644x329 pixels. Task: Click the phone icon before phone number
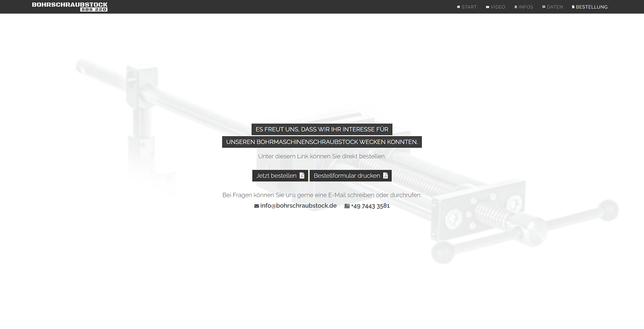click(347, 206)
